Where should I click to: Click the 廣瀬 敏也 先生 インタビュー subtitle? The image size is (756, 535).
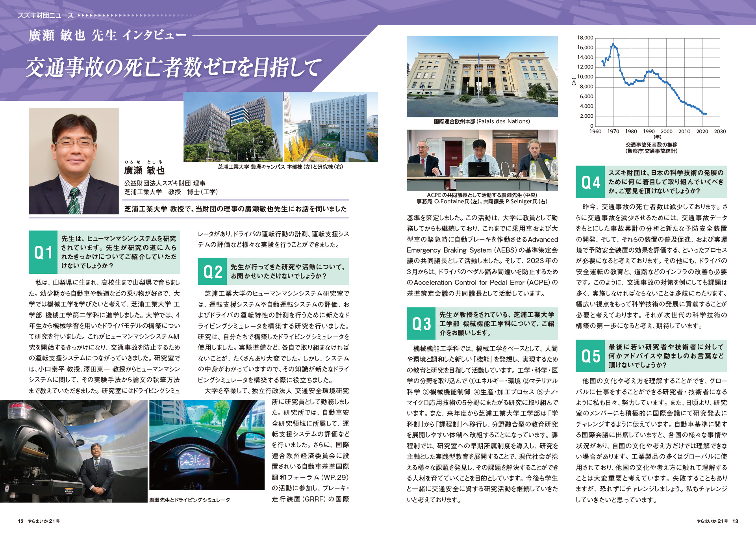click(107, 35)
